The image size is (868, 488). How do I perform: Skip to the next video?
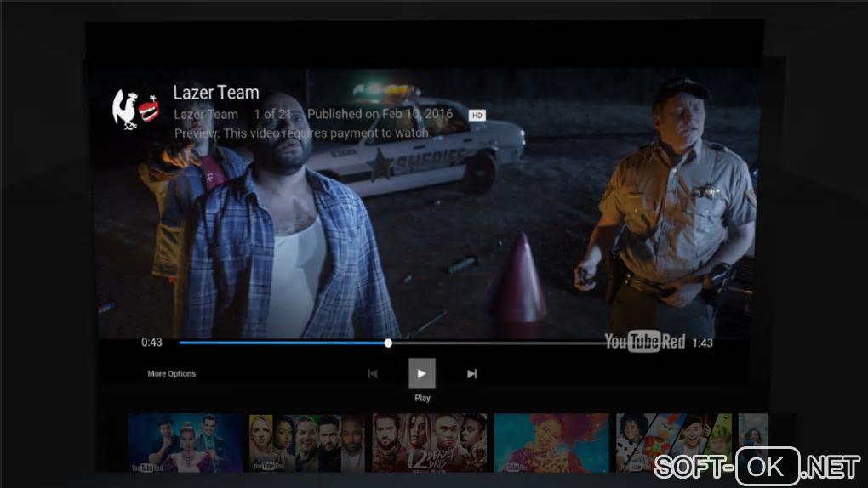coord(471,374)
